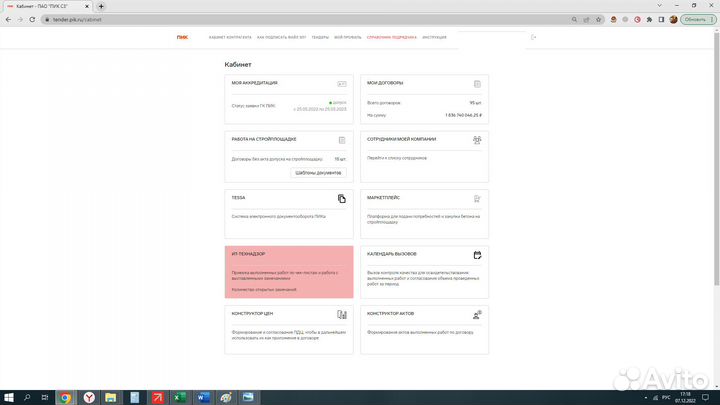This screenshot has width=720, height=405.
Task: Click the Конструктор актов description text
Action: (x=420, y=332)
